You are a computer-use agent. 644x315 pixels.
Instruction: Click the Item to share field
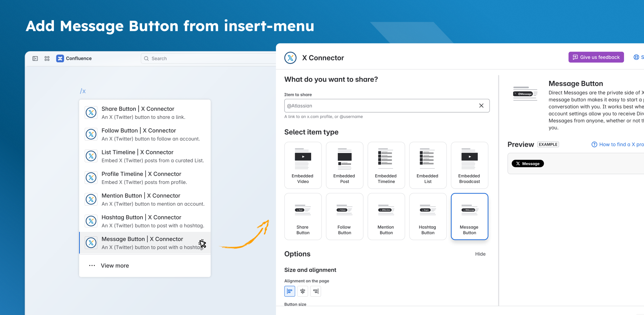387,106
